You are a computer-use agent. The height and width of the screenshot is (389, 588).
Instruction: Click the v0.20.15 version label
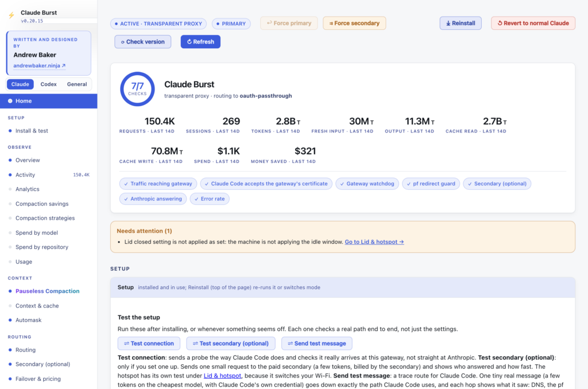click(x=32, y=21)
